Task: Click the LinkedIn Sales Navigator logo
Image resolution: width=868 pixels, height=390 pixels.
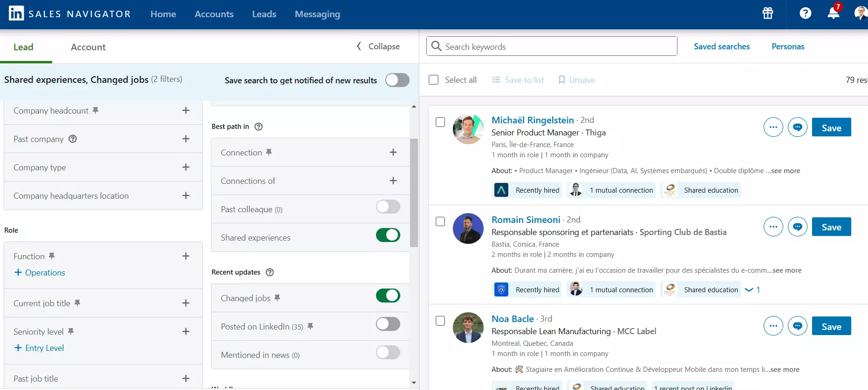Action: (x=70, y=14)
